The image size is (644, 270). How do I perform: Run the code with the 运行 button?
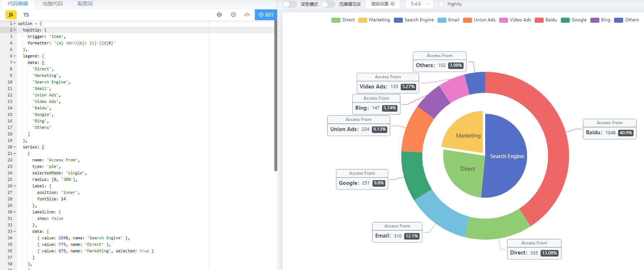click(266, 15)
